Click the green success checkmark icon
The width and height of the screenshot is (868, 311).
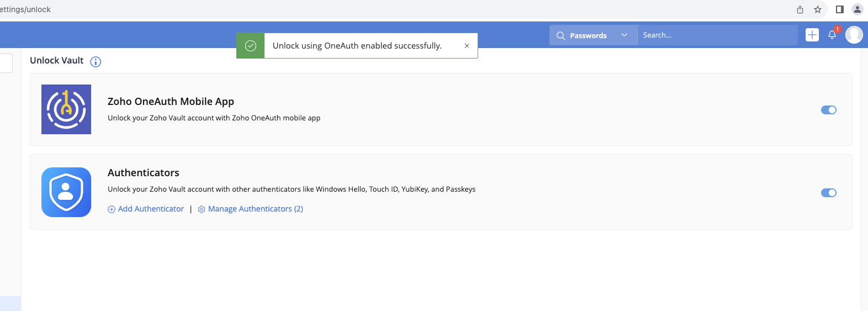coord(251,46)
